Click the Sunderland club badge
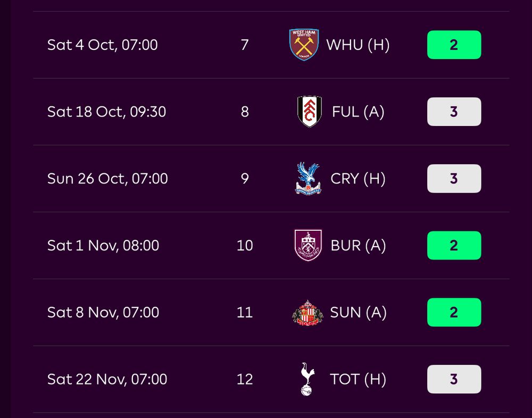The width and height of the screenshot is (532, 418). click(x=307, y=312)
